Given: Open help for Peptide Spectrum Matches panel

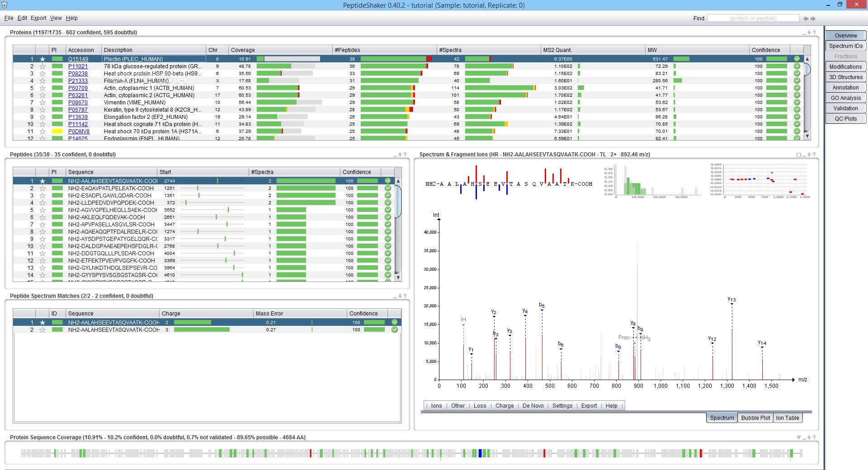Looking at the screenshot, I should tap(405, 296).
